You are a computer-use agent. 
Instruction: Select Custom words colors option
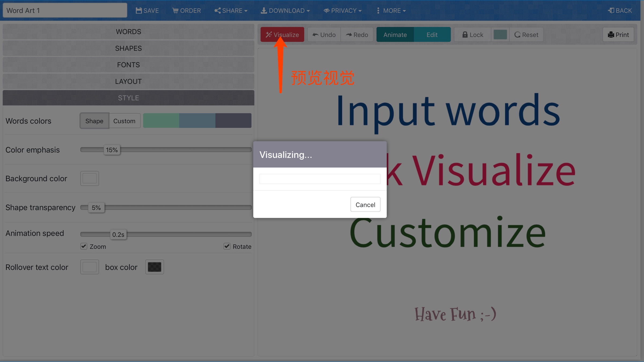click(124, 121)
